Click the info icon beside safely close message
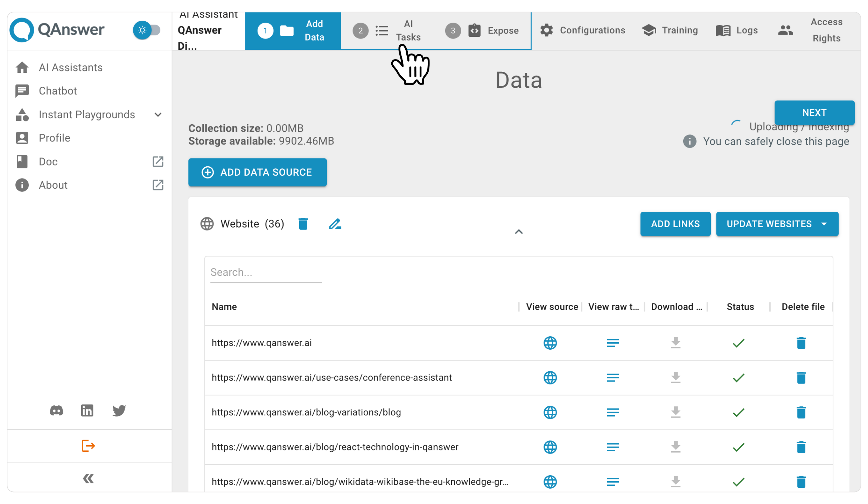Viewport: 868px width, 504px height. click(689, 141)
